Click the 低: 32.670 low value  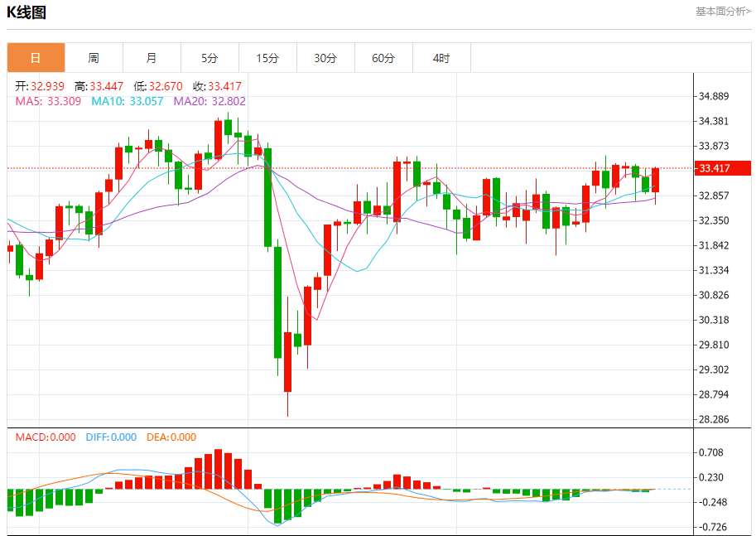click(157, 86)
